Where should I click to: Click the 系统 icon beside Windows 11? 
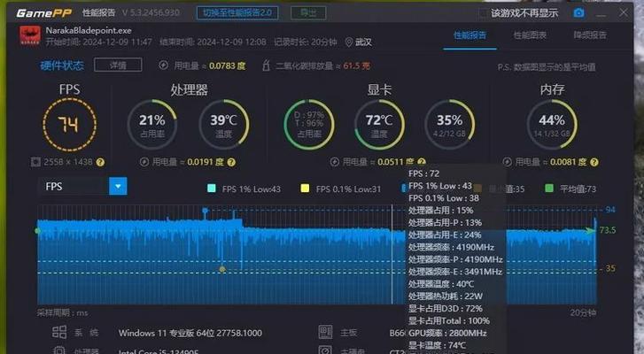tap(59, 332)
